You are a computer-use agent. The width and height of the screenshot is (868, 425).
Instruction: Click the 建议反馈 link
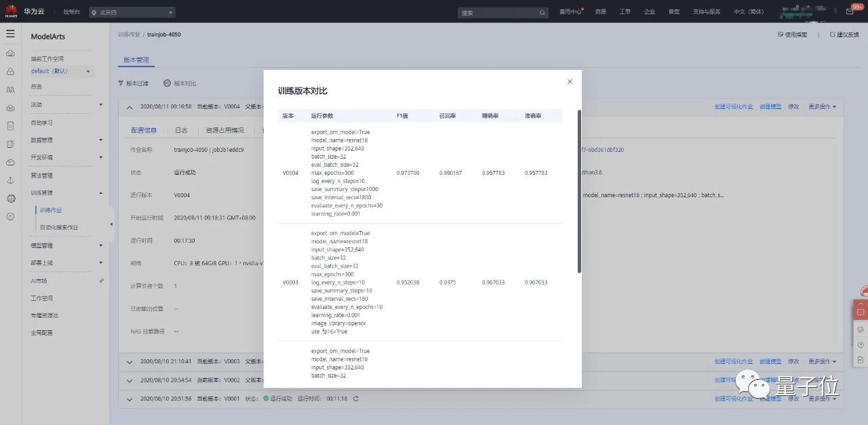pyautogui.click(x=844, y=35)
